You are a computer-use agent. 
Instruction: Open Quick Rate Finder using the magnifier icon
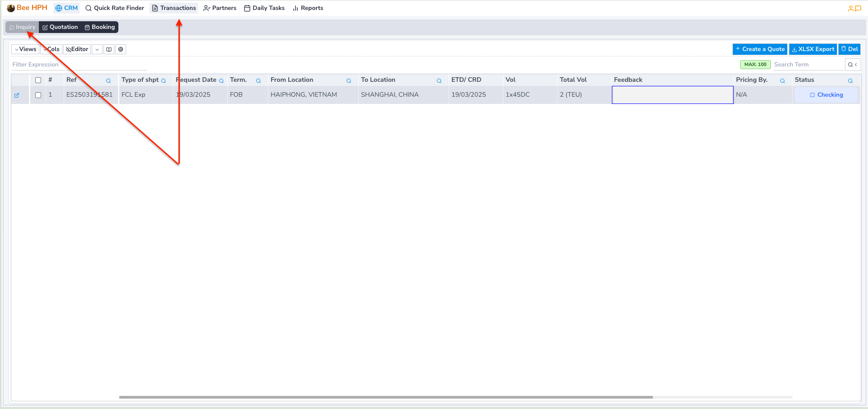point(89,8)
